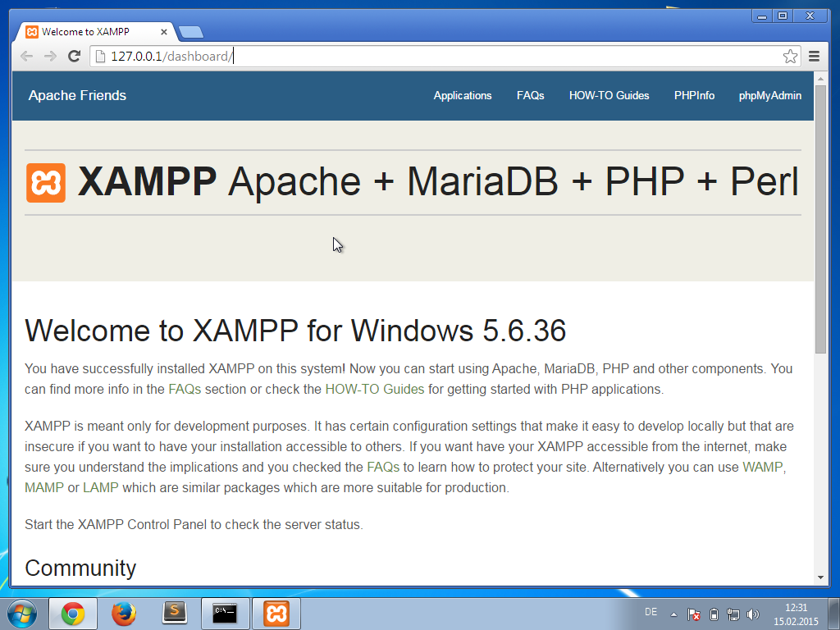
Task: Open Sublime Text from the taskbar
Action: (x=174, y=614)
